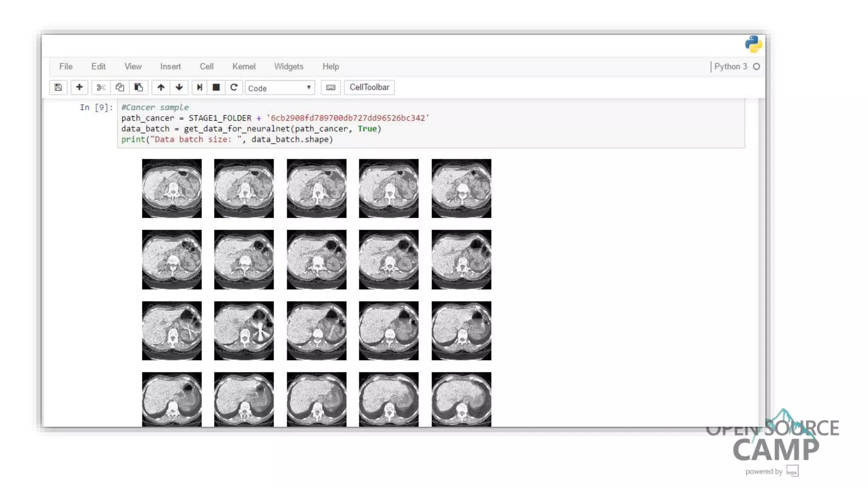
Task: Cut selected cell with scissors icon
Action: pos(101,87)
